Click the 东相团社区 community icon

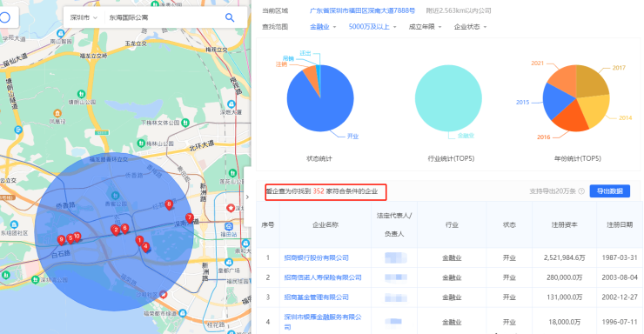click(x=15, y=224)
